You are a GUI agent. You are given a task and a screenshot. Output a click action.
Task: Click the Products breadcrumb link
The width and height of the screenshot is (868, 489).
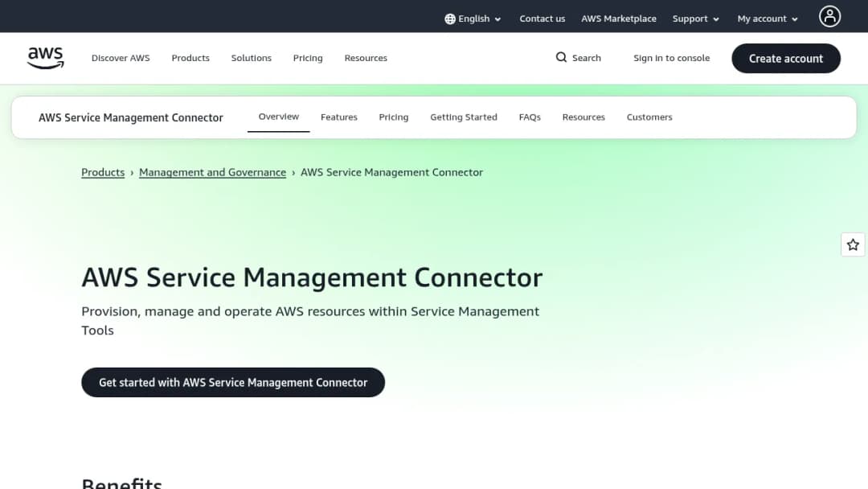[x=103, y=172]
